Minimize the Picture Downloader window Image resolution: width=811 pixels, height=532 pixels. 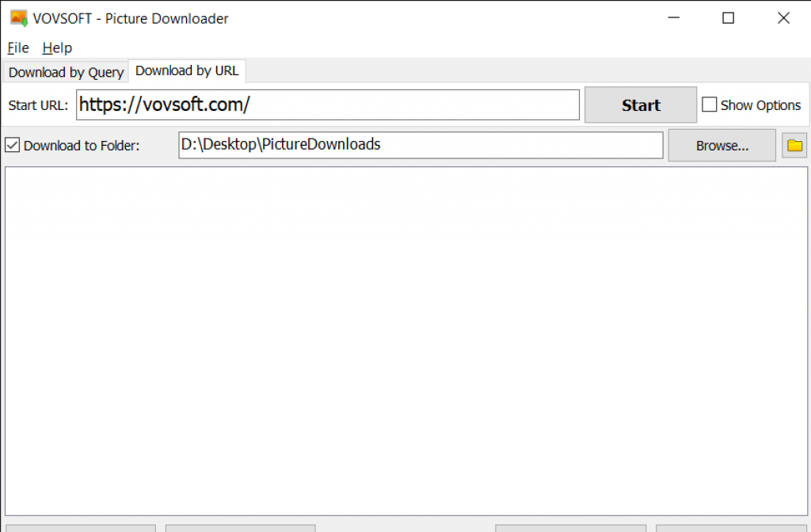point(673,18)
